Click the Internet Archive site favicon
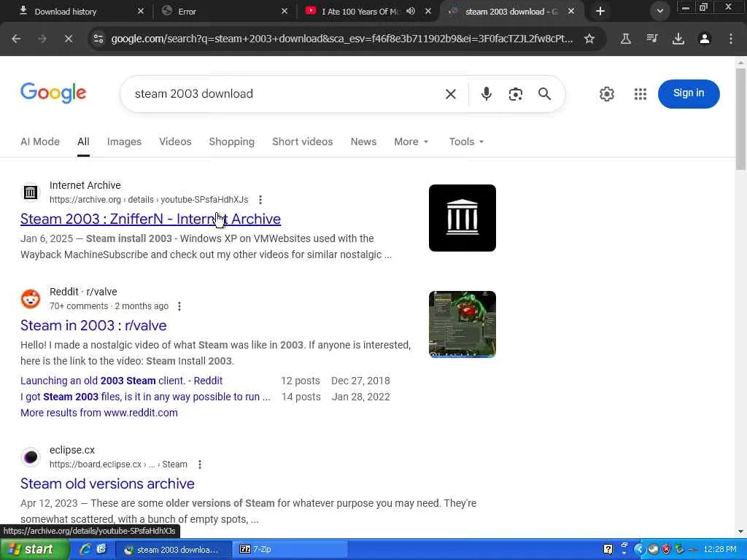The width and height of the screenshot is (747, 560). [x=31, y=192]
